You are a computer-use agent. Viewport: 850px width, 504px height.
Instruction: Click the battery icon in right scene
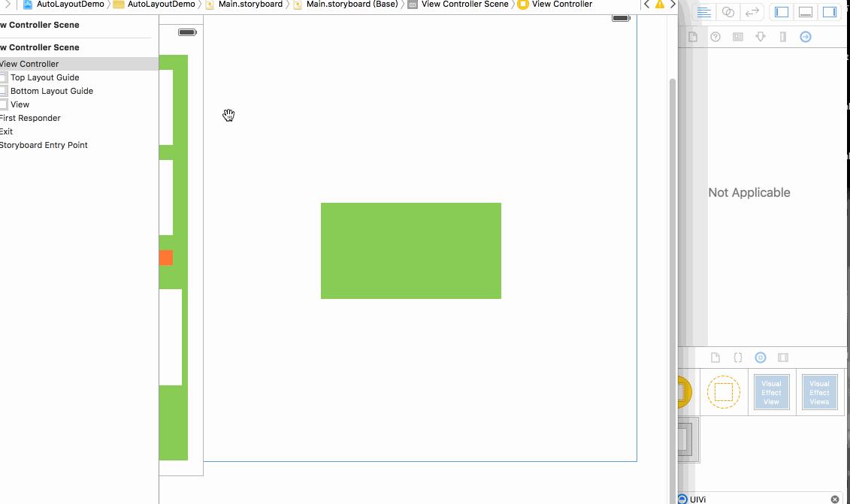click(621, 19)
